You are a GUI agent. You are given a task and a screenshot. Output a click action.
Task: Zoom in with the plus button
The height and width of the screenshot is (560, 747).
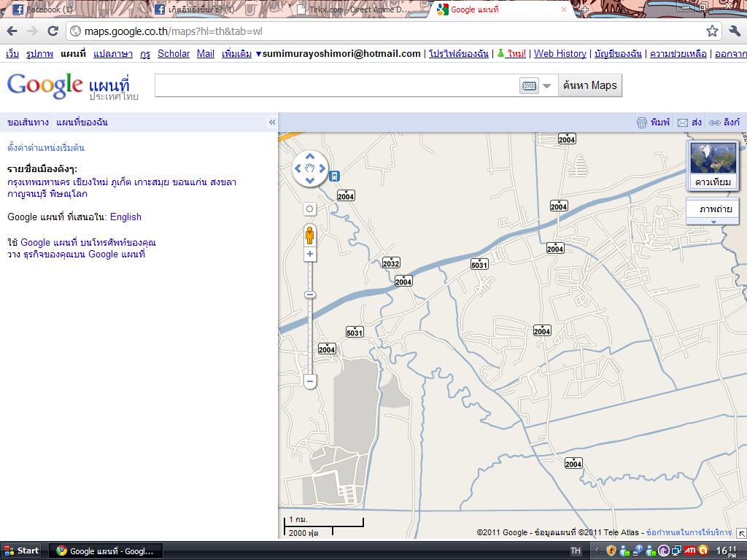click(309, 254)
